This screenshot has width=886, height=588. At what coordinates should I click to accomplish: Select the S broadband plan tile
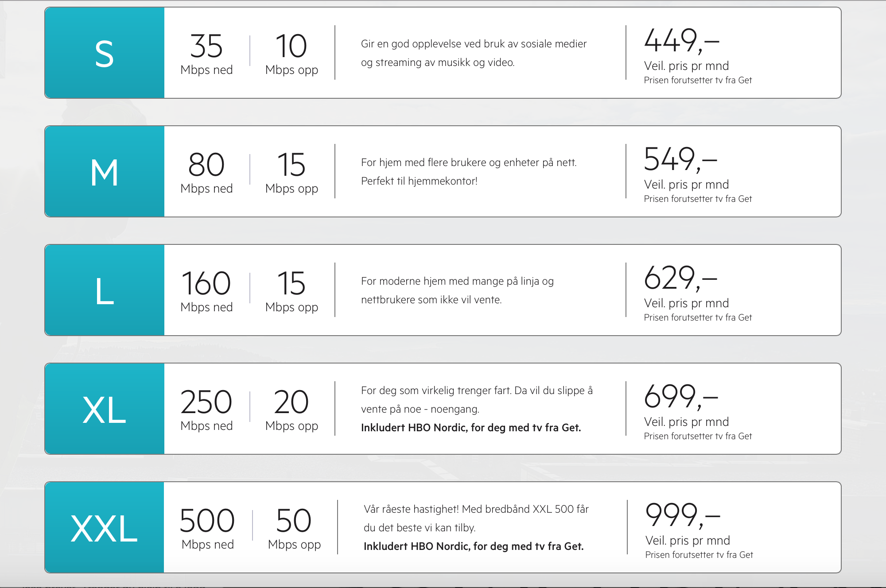coord(443,53)
